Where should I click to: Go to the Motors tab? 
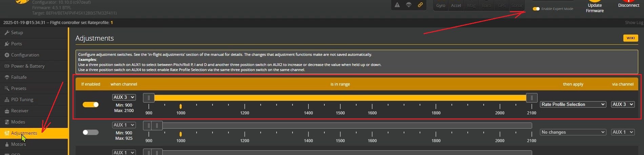click(x=18, y=144)
